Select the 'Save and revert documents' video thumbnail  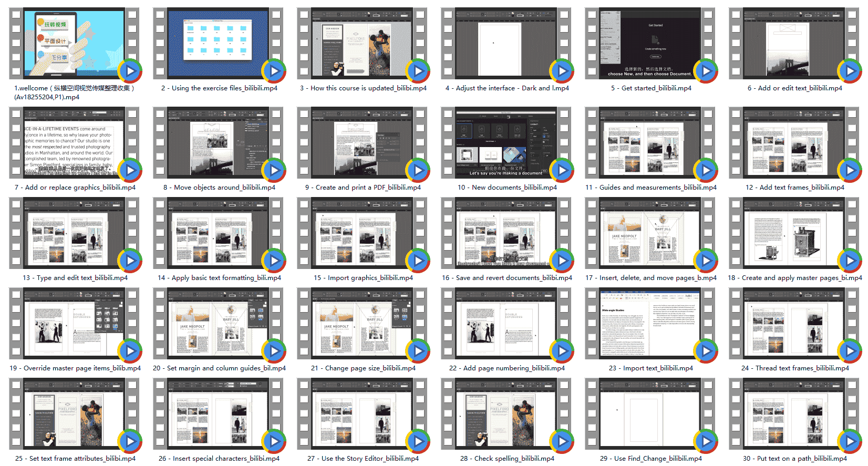click(506, 233)
